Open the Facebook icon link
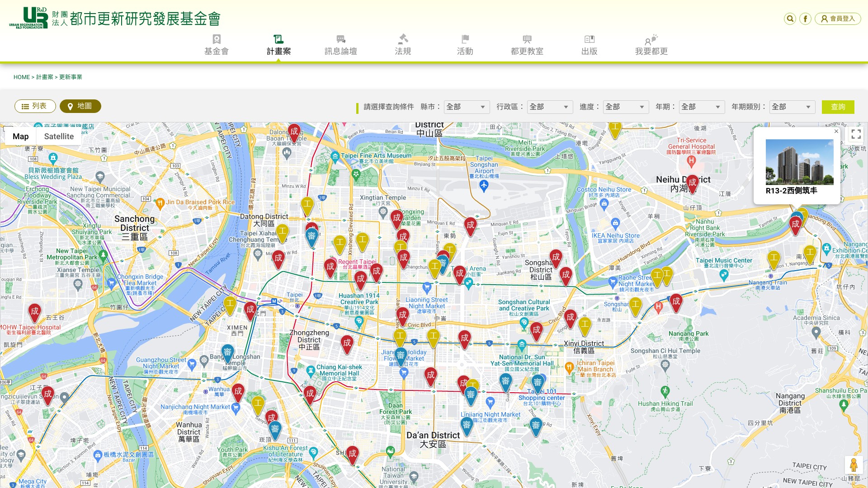868x488 pixels. pos(805,19)
